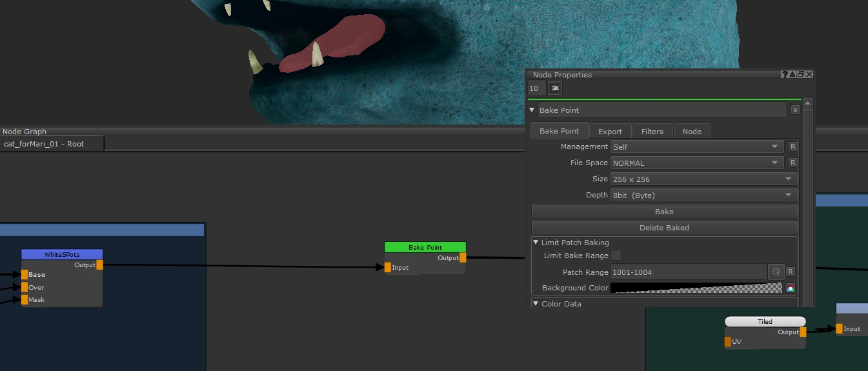
Task: Click the Patch Range selection picker icon
Action: [x=776, y=272]
